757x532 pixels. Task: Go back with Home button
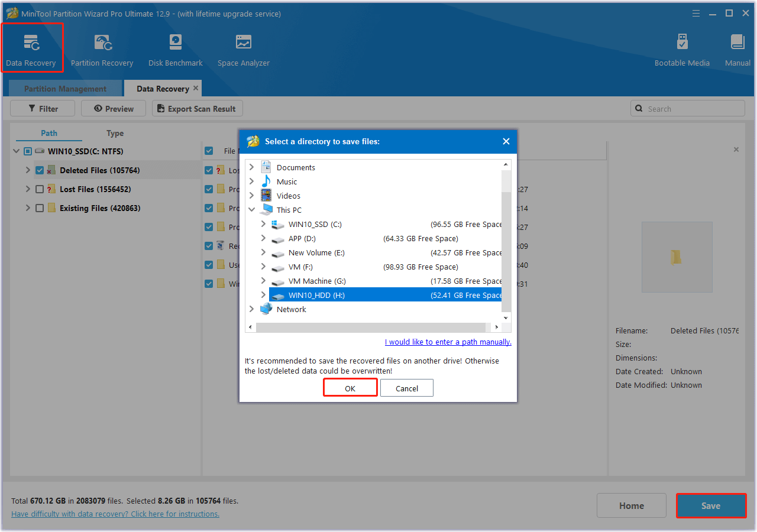[x=632, y=506]
